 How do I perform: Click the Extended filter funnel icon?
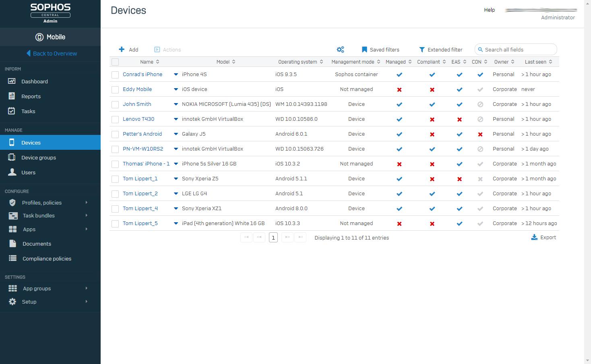[422, 50]
